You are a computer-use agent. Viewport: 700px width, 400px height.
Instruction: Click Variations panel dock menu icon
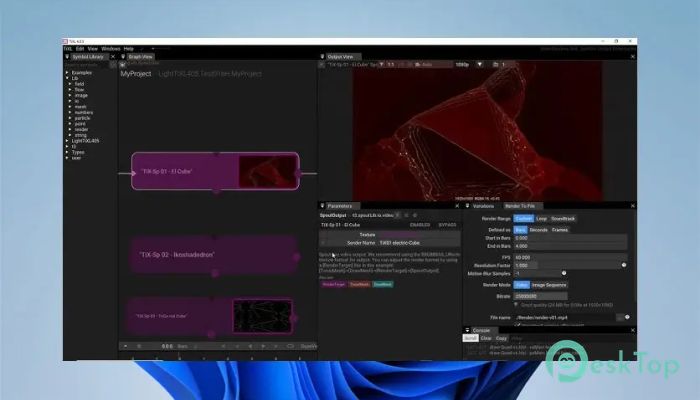(x=467, y=206)
